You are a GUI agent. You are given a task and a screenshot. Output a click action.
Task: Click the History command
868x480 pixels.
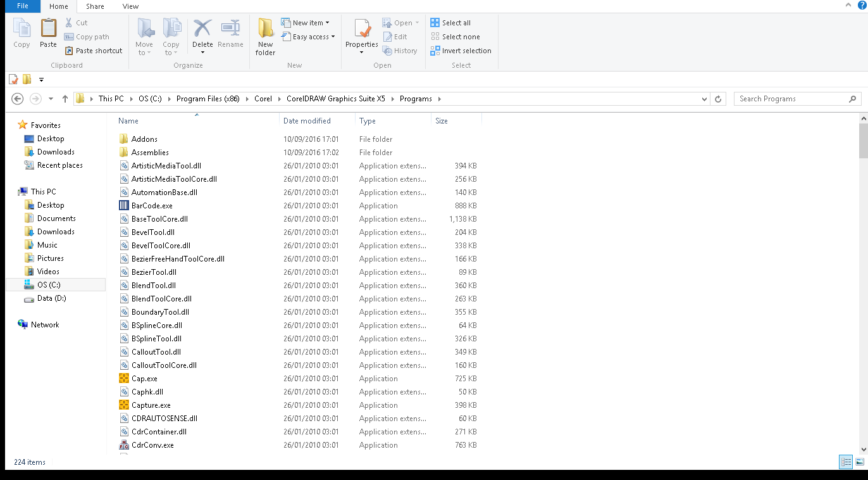[400, 51]
